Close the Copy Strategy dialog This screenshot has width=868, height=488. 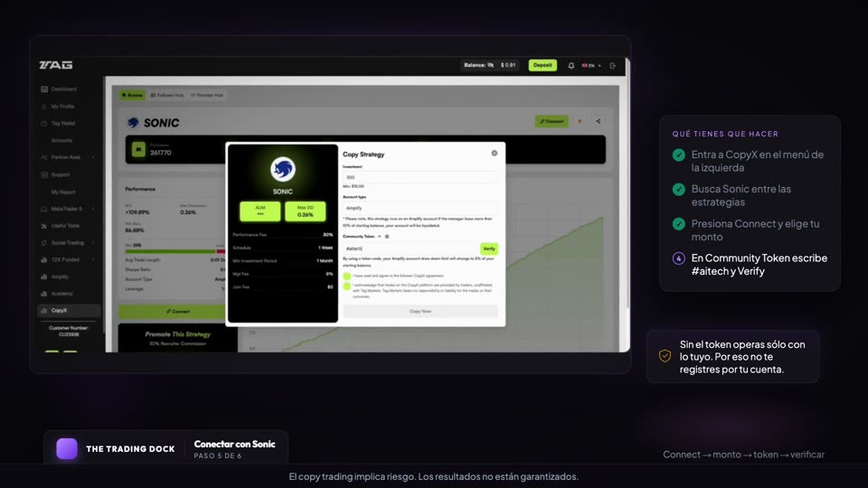tap(495, 154)
